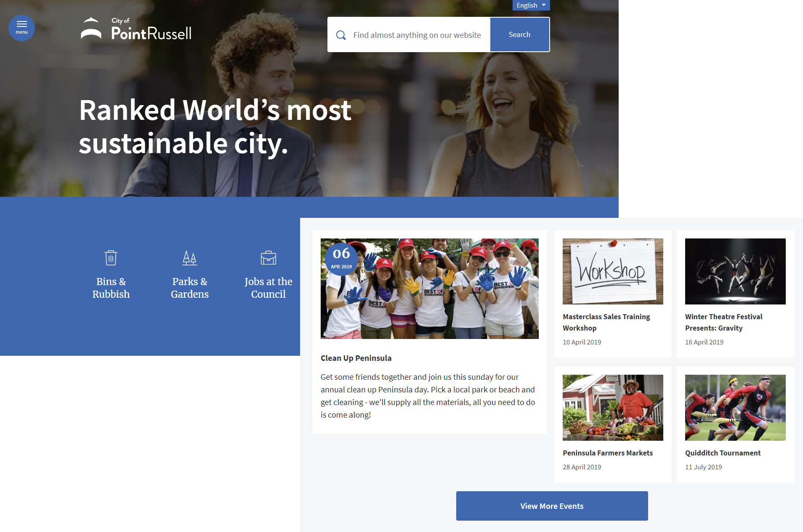803x532 pixels.
Task: Open the Parks & Gardens link
Action: 189,288
